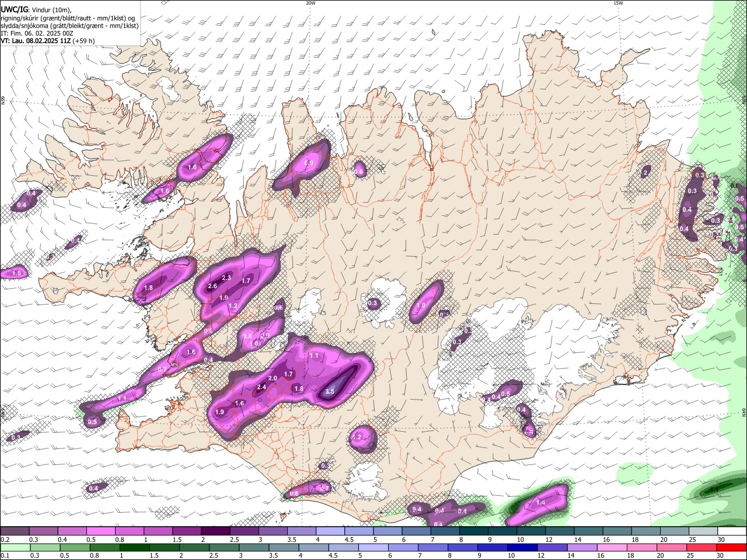
Task: Pick the 16 swatch in the upper legend row
Action: click(617, 531)
